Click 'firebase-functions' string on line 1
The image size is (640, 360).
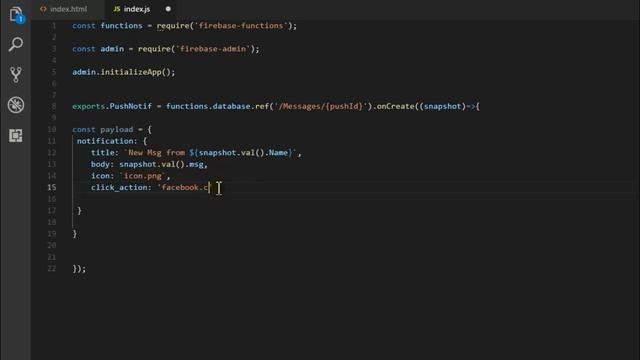click(x=241, y=26)
